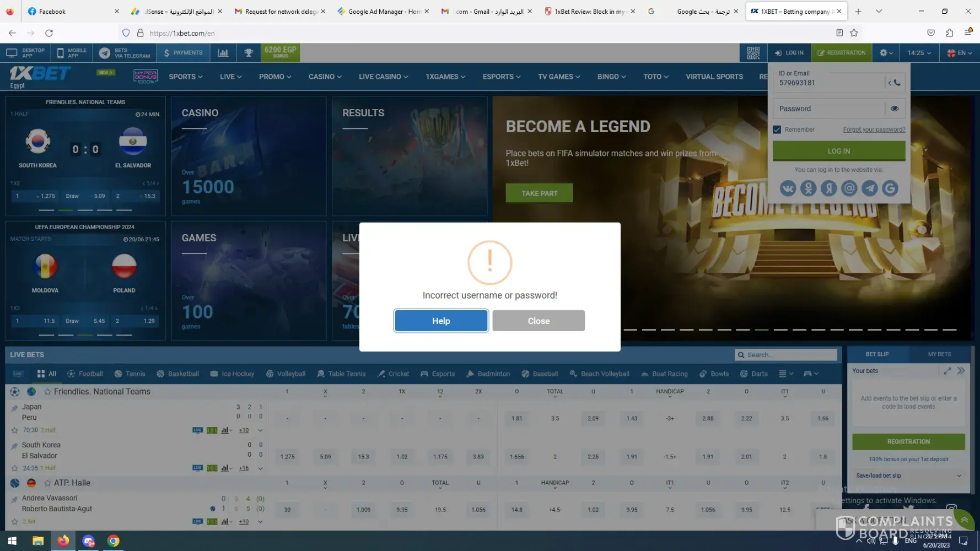Open Chrome from the Windows taskbar
The width and height of the screenshot is (980, 551).
114,541
